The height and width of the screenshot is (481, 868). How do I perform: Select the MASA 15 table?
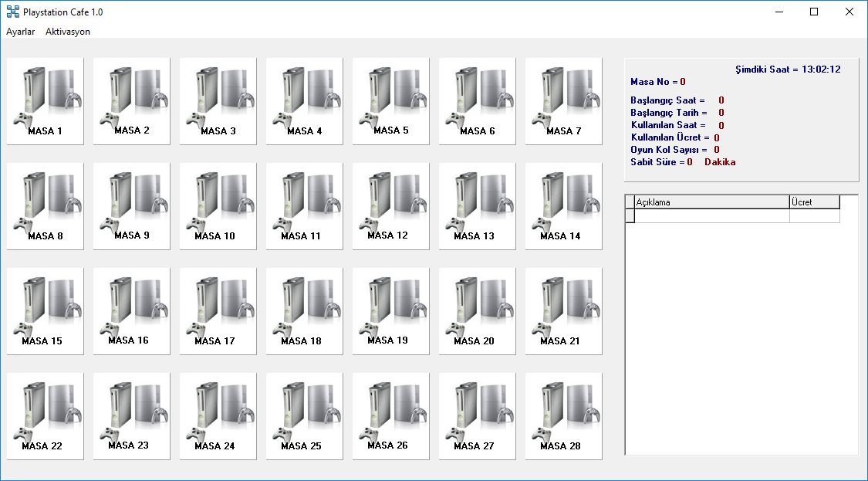click(x=46, y=311)
